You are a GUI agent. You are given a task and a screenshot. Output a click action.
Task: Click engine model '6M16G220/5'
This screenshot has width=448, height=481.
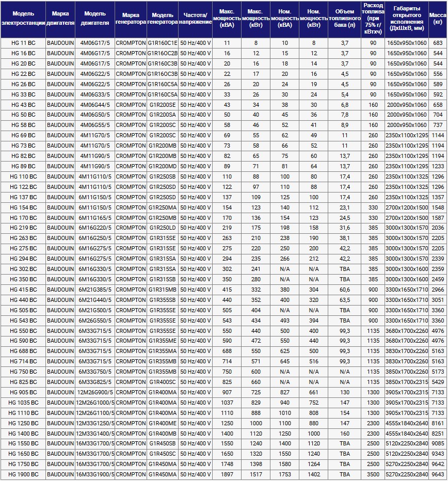pyautogui.click(x=95, y=228)
